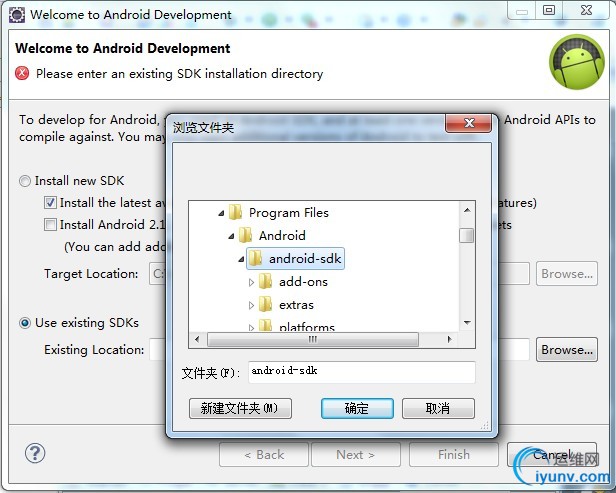Expand the platforms folder node
This screenshot has width=616, height=493.
point(251,327)
